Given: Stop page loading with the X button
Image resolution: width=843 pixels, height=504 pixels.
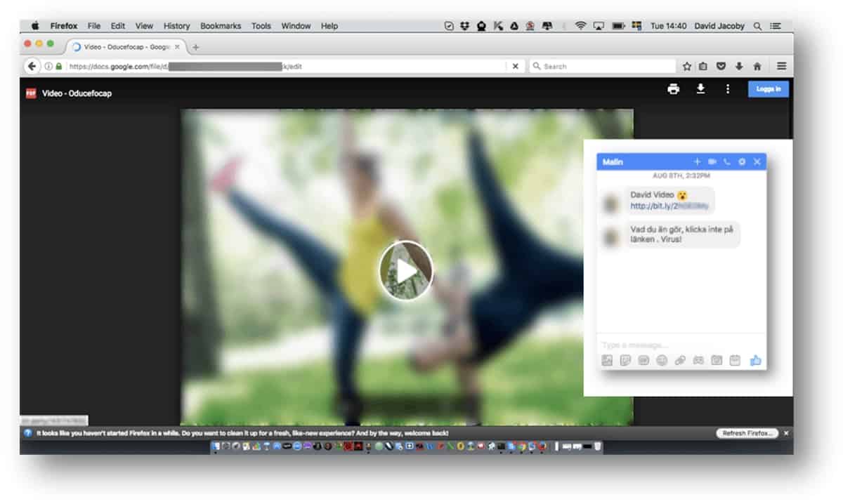Looking at the screenshot, I should pyautogui.click(x=515, y=66).
